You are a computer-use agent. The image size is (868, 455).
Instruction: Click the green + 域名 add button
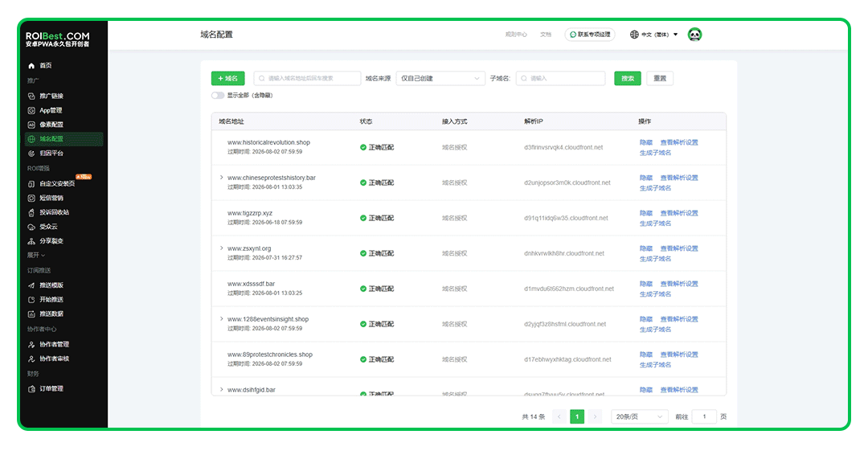click(x=227, y=79)
